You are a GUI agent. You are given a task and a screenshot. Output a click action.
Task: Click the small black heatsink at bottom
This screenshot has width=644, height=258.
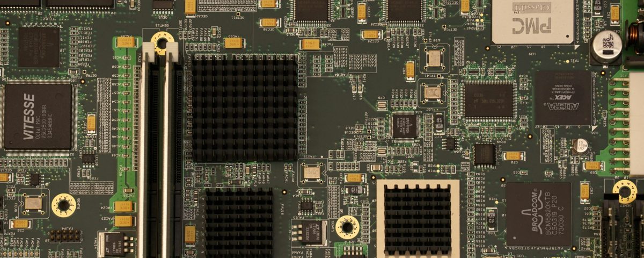tap(239, 221)
